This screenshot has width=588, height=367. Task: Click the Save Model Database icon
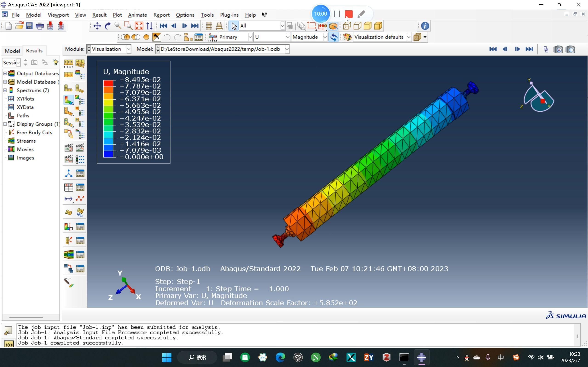pos(29,26)
